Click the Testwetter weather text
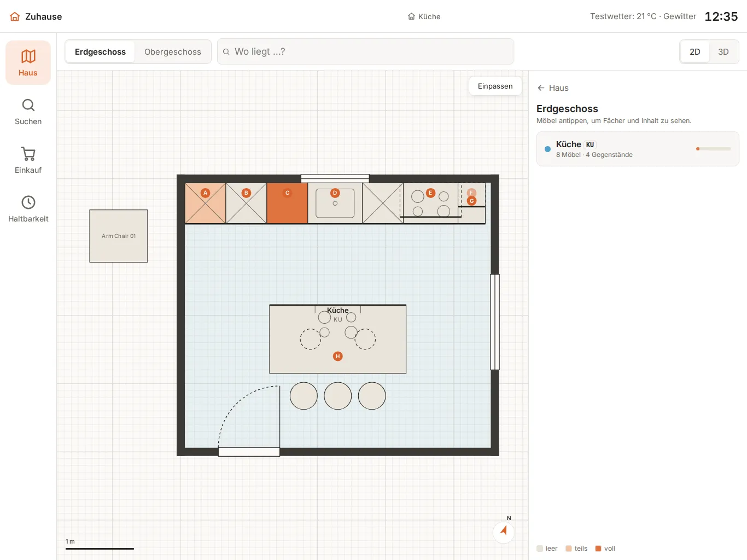 click(643, 16)
